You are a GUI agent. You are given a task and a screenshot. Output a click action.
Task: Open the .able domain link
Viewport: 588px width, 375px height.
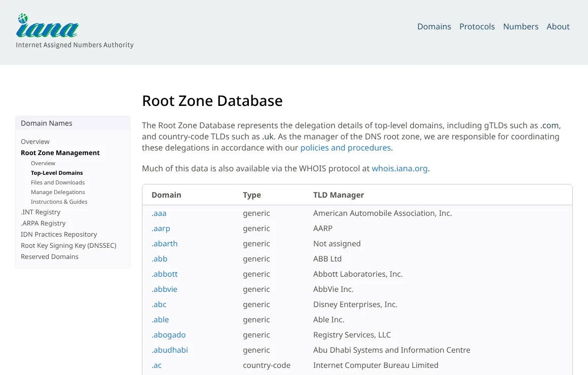tap(160, 320)
